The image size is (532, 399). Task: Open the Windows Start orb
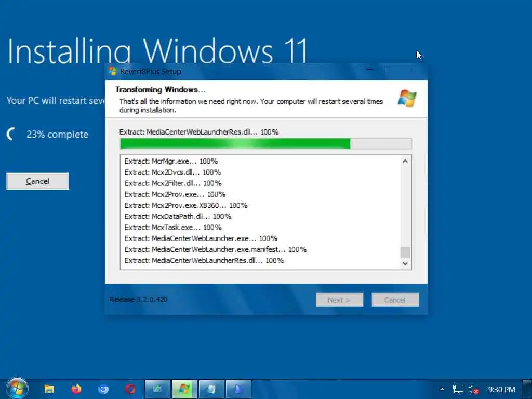click(17, 389)
